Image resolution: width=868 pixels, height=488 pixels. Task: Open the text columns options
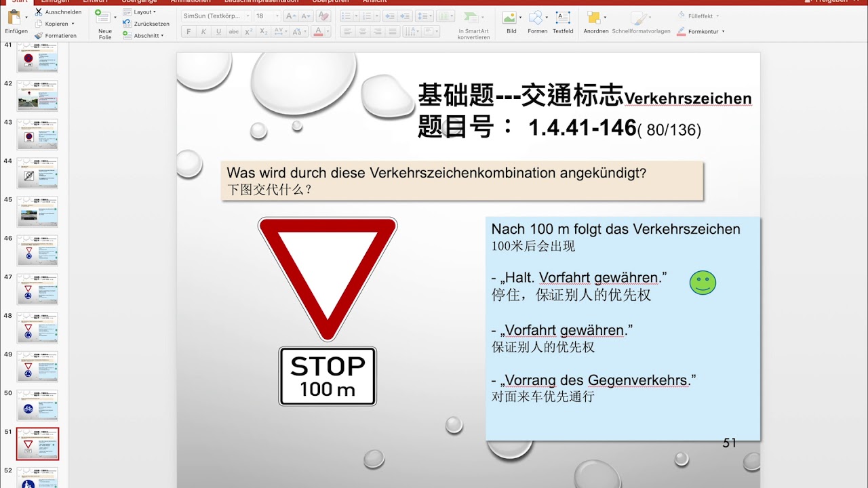pyautogui.click(x=446, y=16)
